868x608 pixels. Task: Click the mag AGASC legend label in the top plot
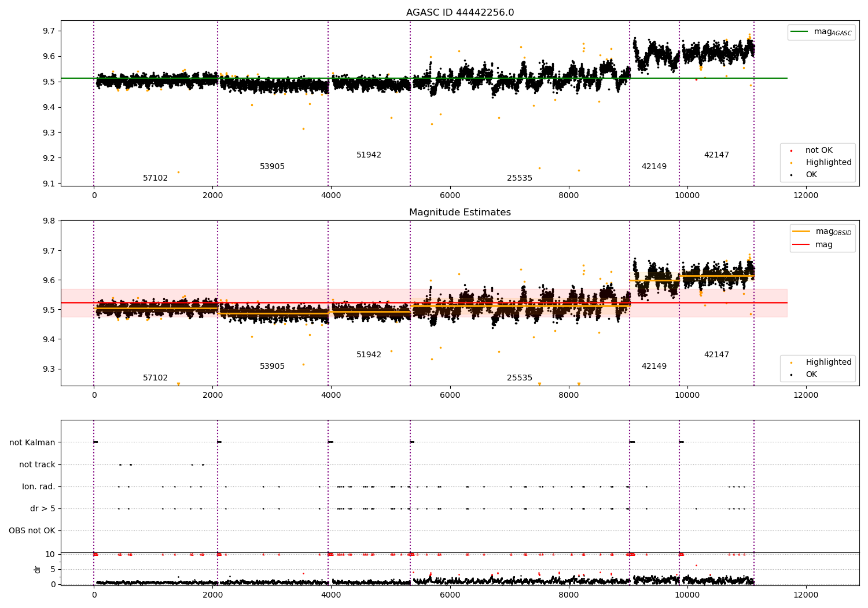[x=833, y=32]
